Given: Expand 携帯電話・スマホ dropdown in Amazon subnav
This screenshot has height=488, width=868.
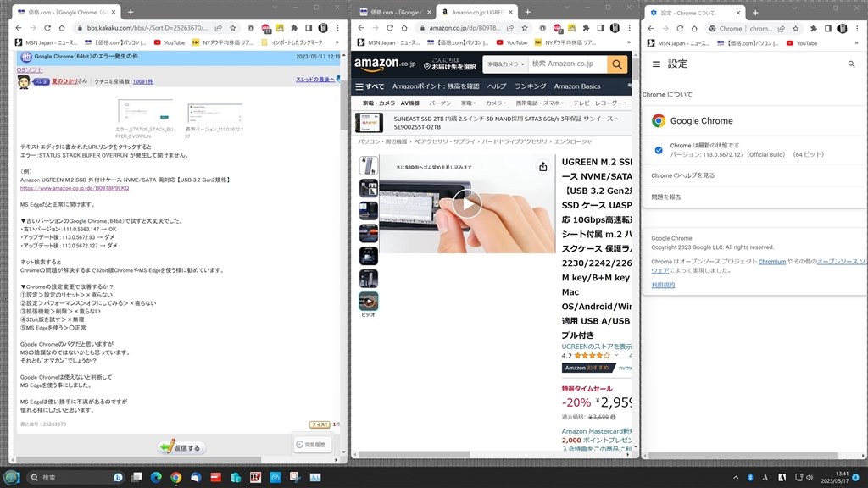Looking at the screenshot, I should [x=539, y=103].
